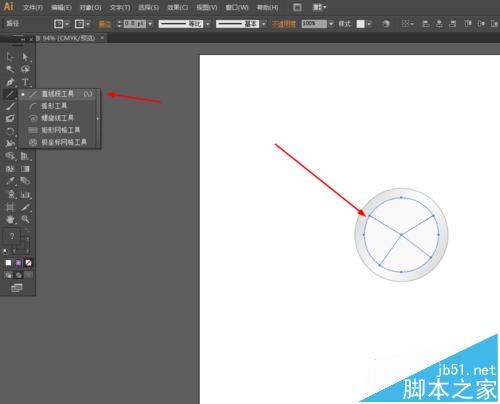Select the Width tool

(x=10, y=144)
